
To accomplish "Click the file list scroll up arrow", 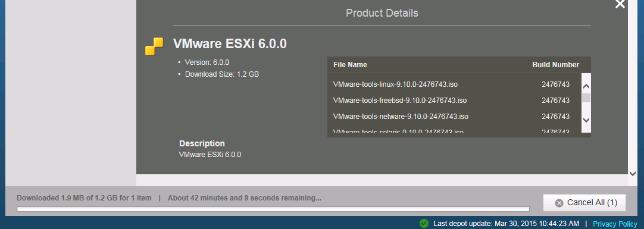I will 586,86.
